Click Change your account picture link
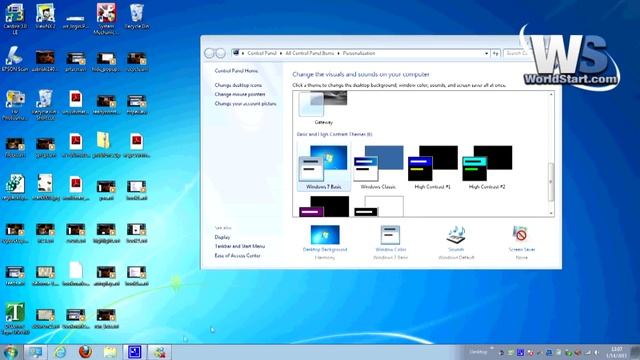The height and width of the screenshot is (360, 640). coord(246,104)
